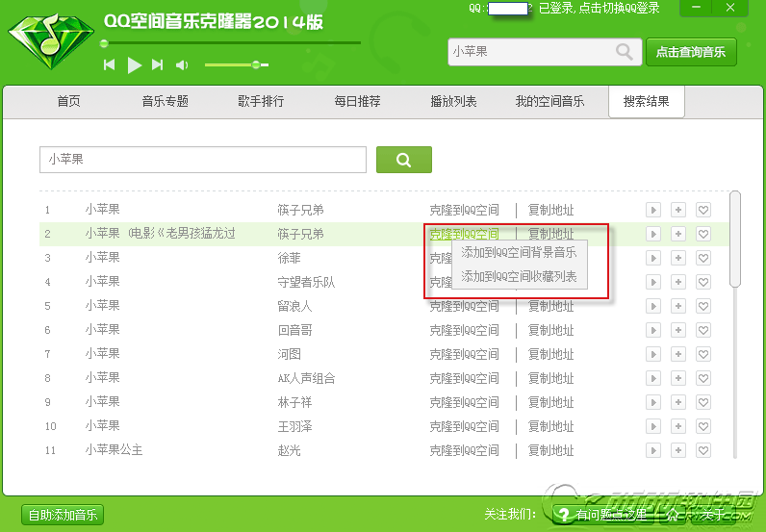Image resolution: width=766 pixels, height=532 pixels.
Task: Favorite 小苹果公主 with the heart icon
Action: (x=703, y=450)
